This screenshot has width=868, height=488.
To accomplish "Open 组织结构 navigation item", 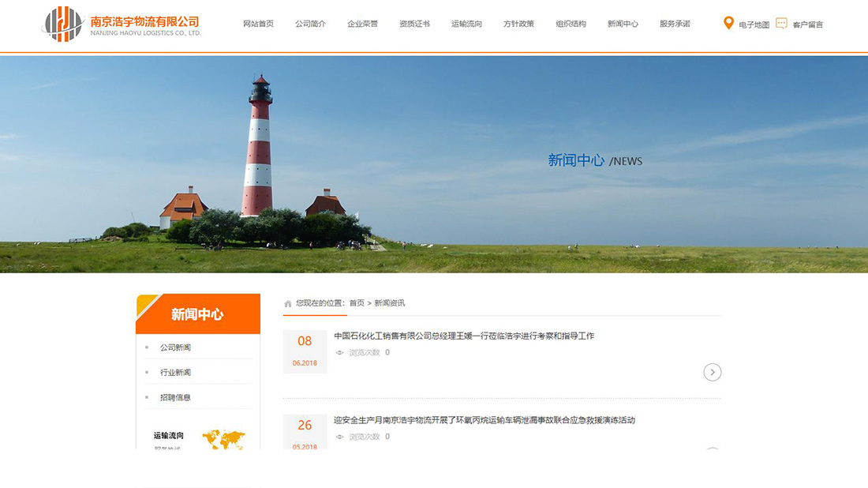I will [x=571, y=24].
